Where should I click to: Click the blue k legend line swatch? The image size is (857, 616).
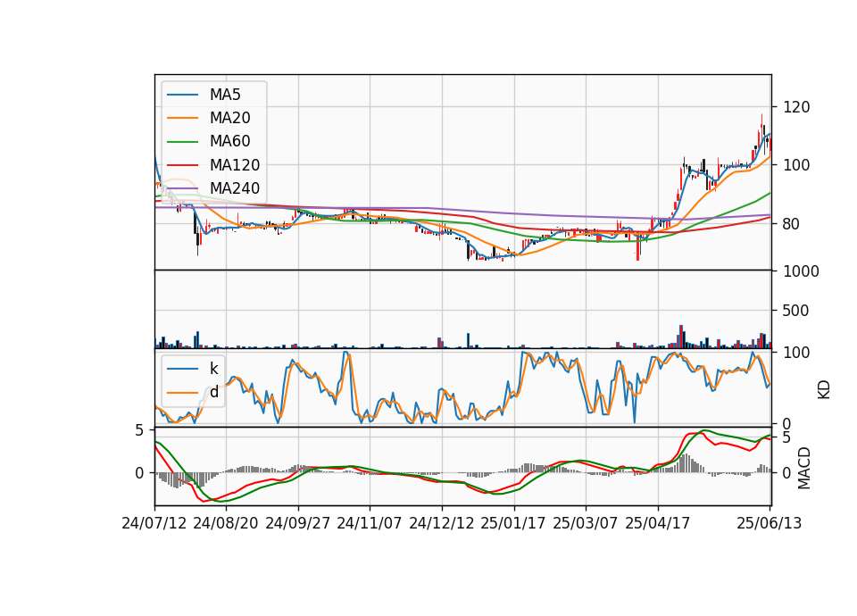click(182, 369)
